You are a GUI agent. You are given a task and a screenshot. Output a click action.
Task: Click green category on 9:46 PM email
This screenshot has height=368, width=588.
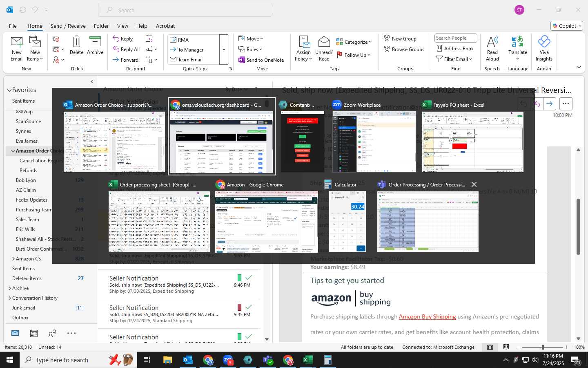pyautogui.click(x=239, y=278)
